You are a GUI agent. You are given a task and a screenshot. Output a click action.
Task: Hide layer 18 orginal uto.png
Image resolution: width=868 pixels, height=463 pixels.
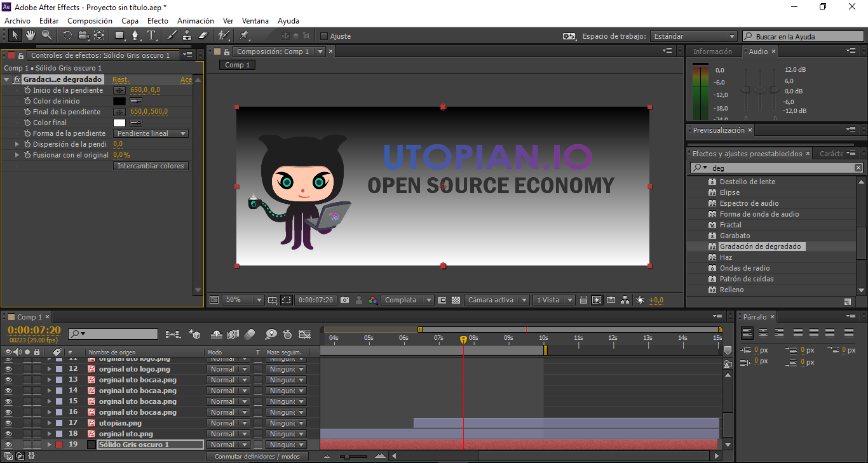[x=8, y=434]
